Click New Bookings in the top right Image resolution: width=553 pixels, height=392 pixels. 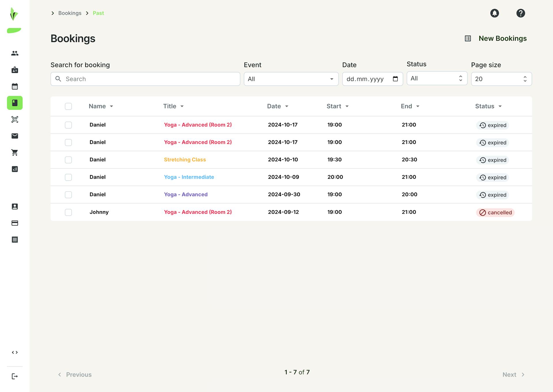pyautogui.click(x=502, y=38)
